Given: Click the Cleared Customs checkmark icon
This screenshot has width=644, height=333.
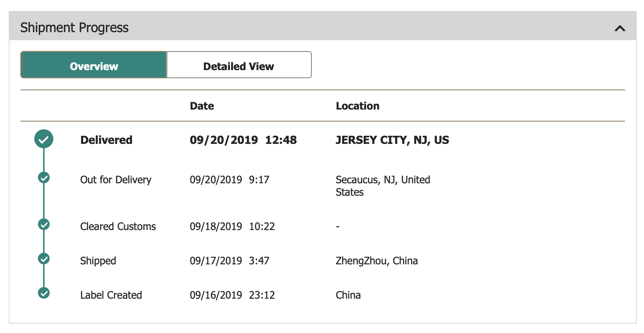Looking at the screenshot, I should click(44, 225).
